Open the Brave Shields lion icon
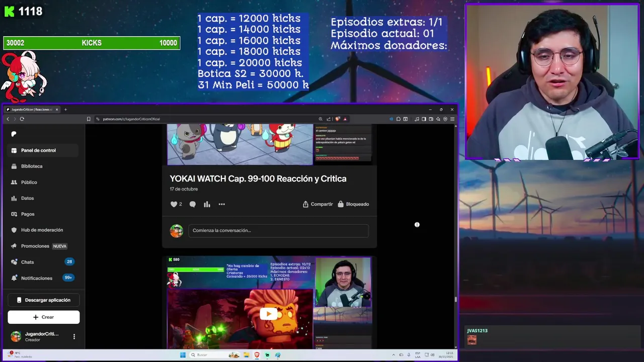644x362 pixels. [338, 119]
